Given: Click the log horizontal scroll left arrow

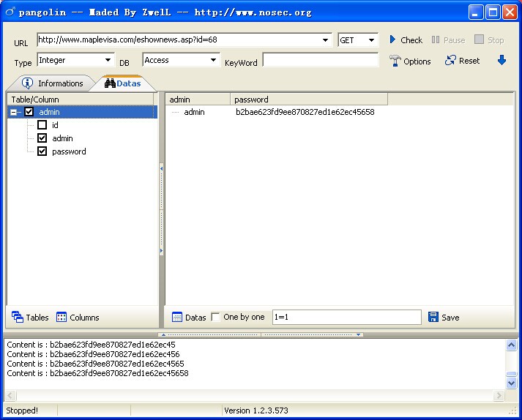Looking at the screenshot, I should [10, 395].
